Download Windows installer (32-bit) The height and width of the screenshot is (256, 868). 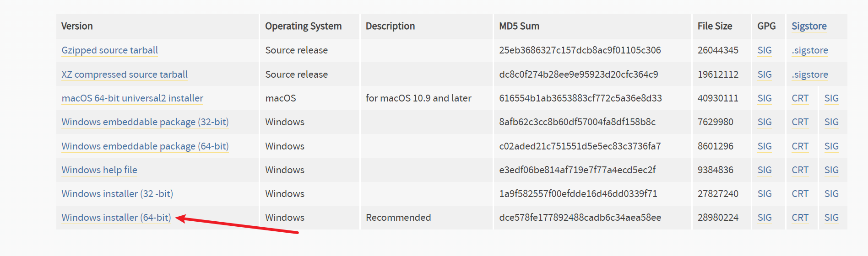coord(117,194)
